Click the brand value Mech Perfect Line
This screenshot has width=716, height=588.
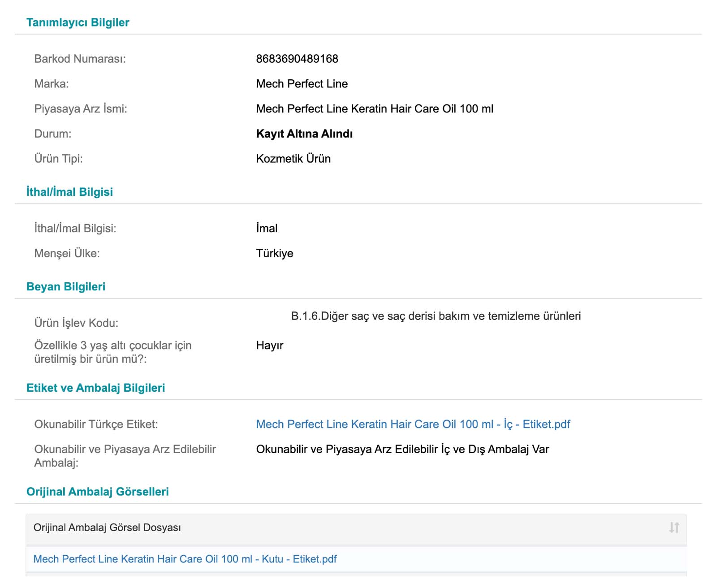(x=302, y=84)
